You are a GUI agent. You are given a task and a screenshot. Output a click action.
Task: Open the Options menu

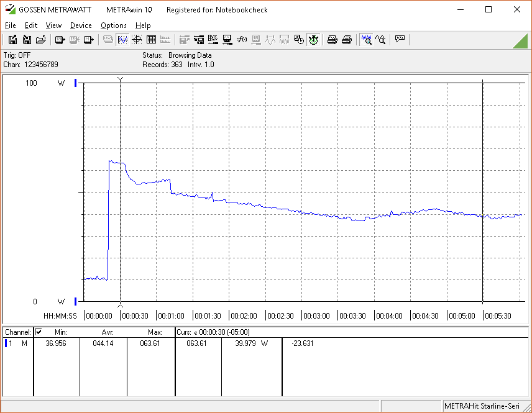coord(113,25)
